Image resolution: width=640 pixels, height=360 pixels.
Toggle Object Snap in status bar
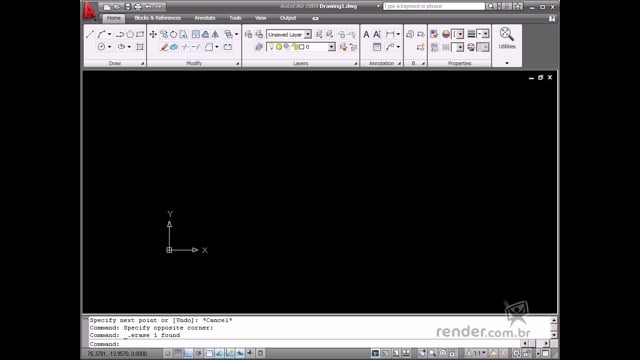pyautogui.click(x=209, y=353)
